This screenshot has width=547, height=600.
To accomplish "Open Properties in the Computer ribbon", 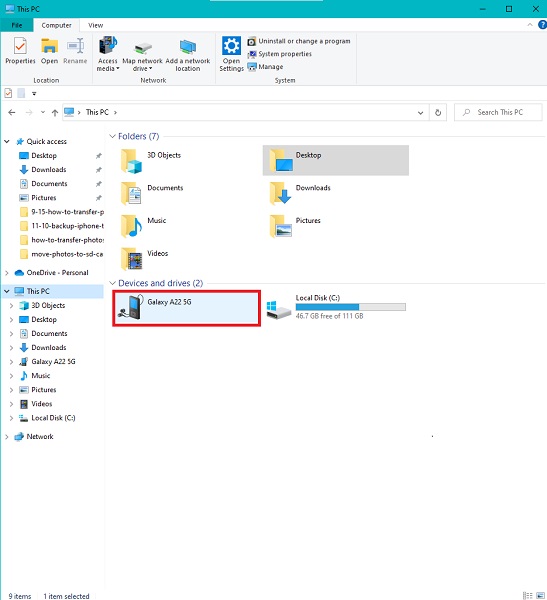I will pos(20,51).
